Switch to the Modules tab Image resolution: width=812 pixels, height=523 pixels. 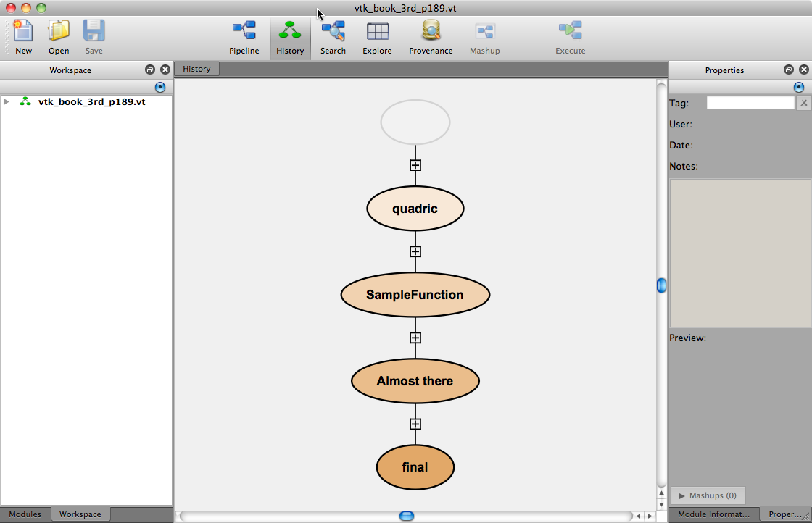tap(25, 514)
